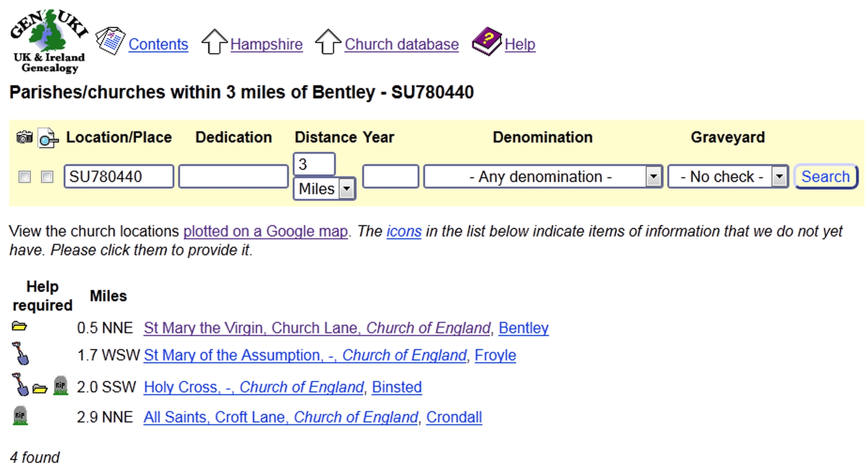This screenshot has width=868, height=471.
Task: Click the gravestone icon in Binsted row
Action: 61,386
